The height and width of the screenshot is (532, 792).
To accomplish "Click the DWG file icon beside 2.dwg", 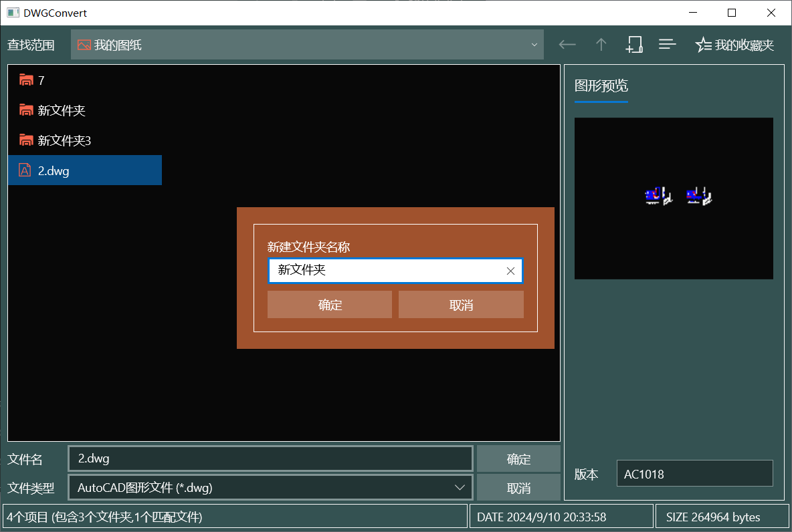I will tap(25, 170).
